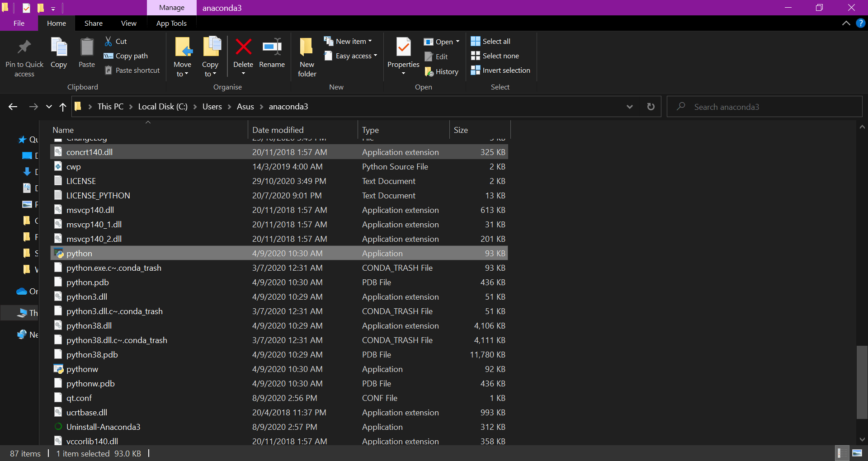This screenshot has height=461, width=868.
Task: Click Invert selection in the ribbon
Action: [x=500, y=70]
